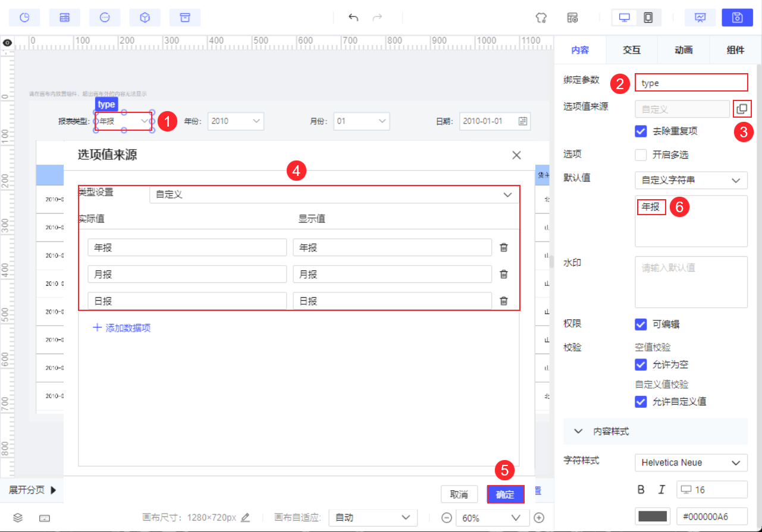Screen dimensions: 762x532
Task: Switch to 动画 tab
Action: point(683,50)
